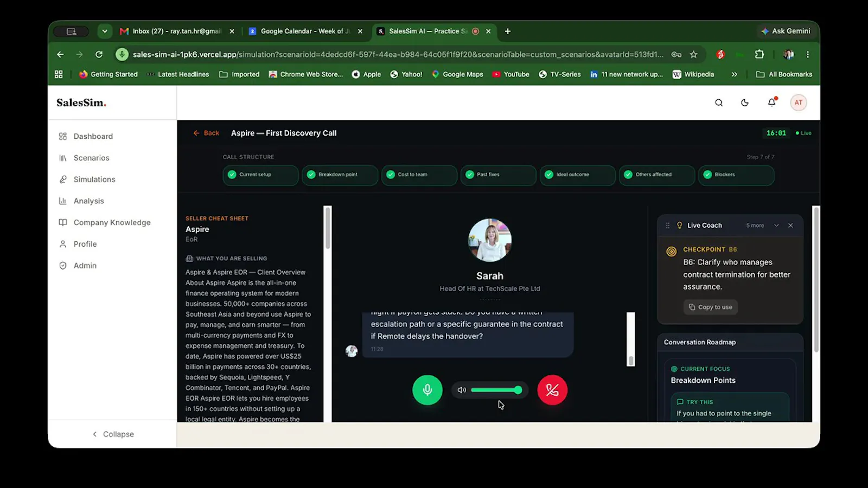The image size is (868, 488).
Task: Select the Cost to team step
Action: 419,175
